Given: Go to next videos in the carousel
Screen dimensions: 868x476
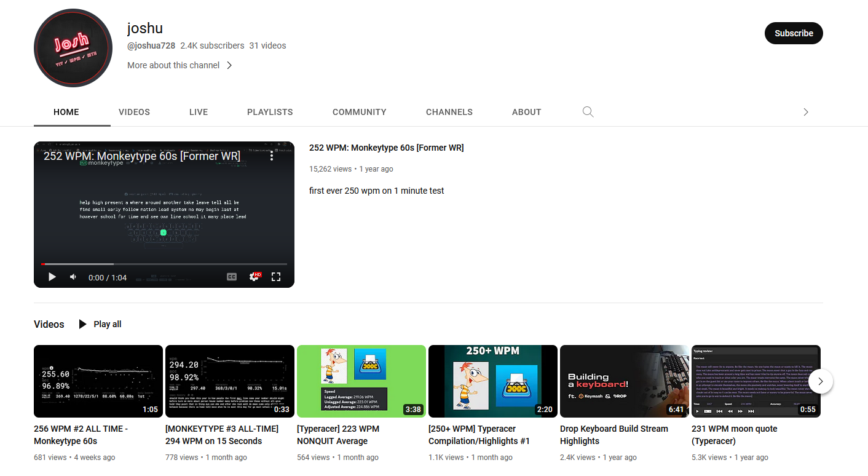Looking at the screenshot, I should tap(821, 381).
